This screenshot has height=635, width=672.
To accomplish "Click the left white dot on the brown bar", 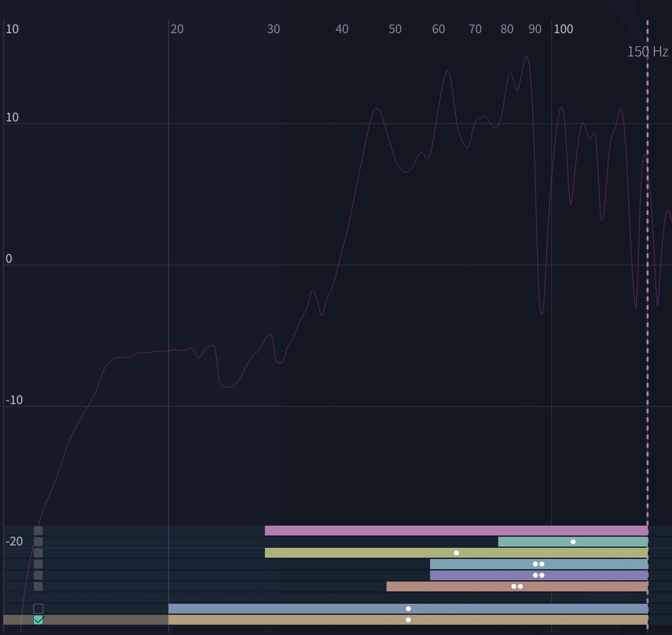I will 514,586.
